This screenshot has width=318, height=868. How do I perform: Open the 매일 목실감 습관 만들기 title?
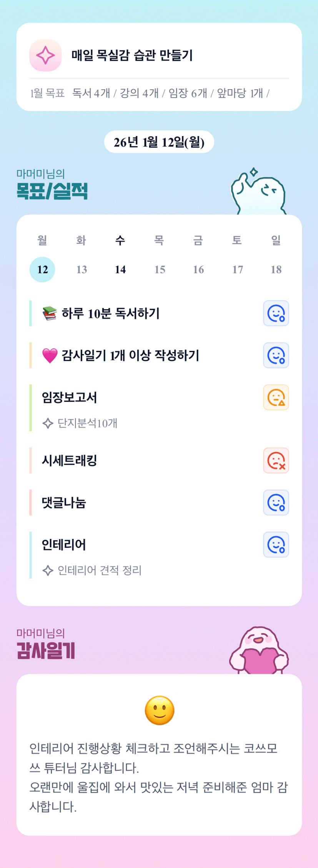(x=132, y=55)
